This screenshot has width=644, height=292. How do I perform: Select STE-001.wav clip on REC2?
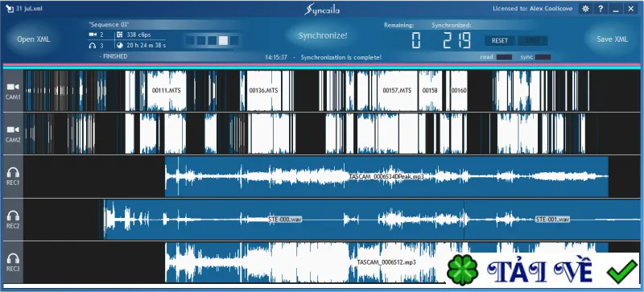[552, 220]
